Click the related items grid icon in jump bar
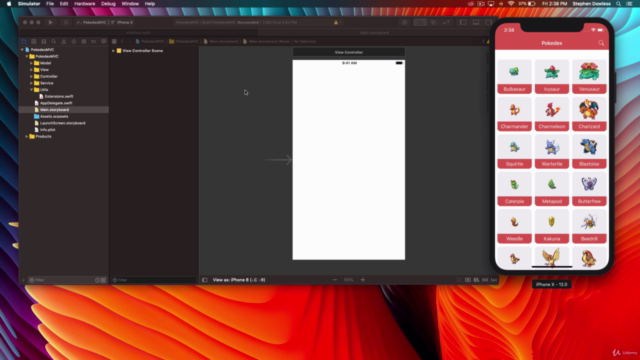Viewport: 640px width, 360px height. click(114, 42)
